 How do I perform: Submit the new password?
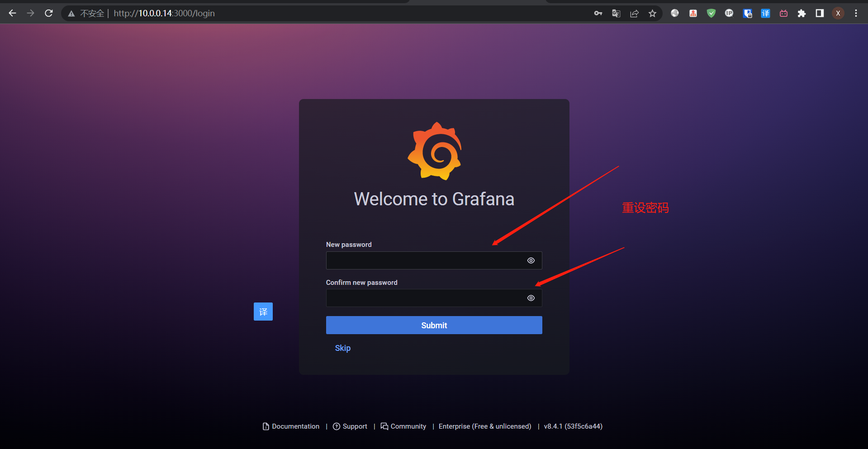click(434, 325)
